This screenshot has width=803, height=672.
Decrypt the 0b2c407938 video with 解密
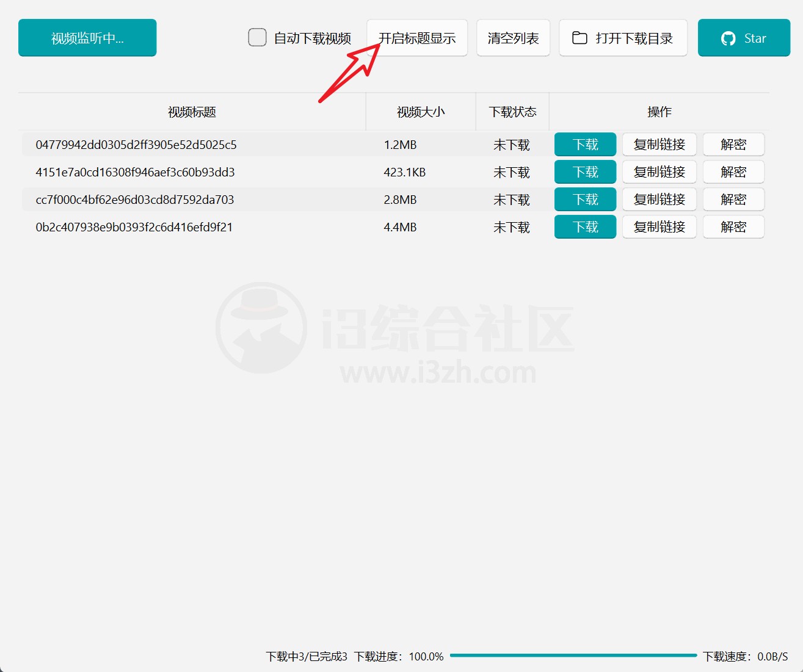coord(733,227)
